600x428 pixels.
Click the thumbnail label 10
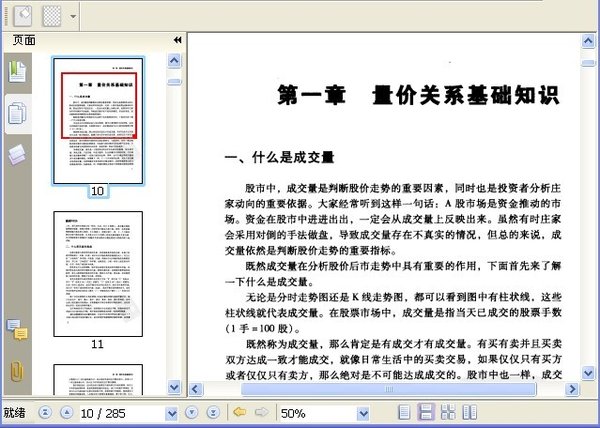98,190
